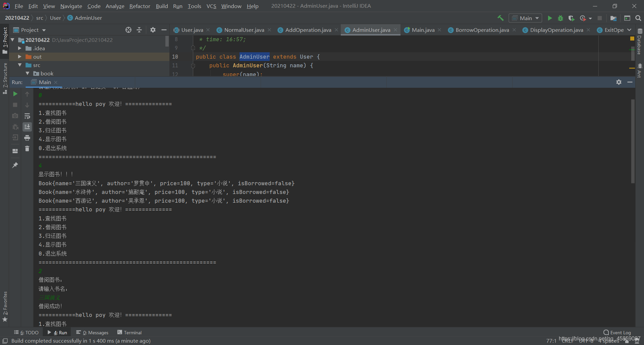This screenshot has height=345, width=644.
Task: Click the Build project hammer icon
Action: pyautogui.click(x=500, y=18)
